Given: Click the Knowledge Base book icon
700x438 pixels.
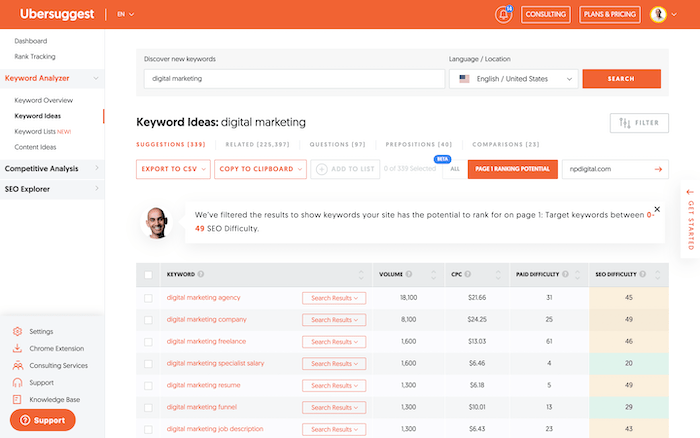Looking at the screenshot, I should pyautogui.click(x=17, y=400).
